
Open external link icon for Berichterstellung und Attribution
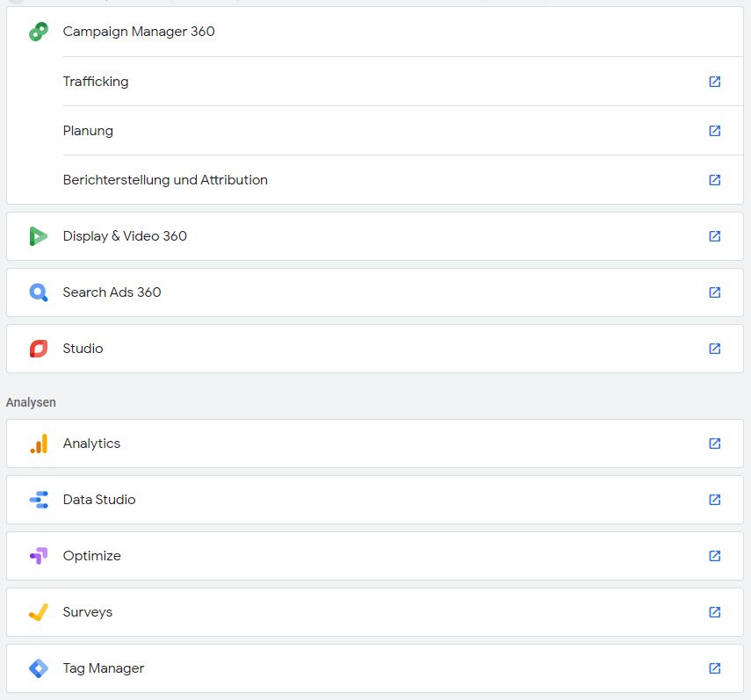point(715,180)
